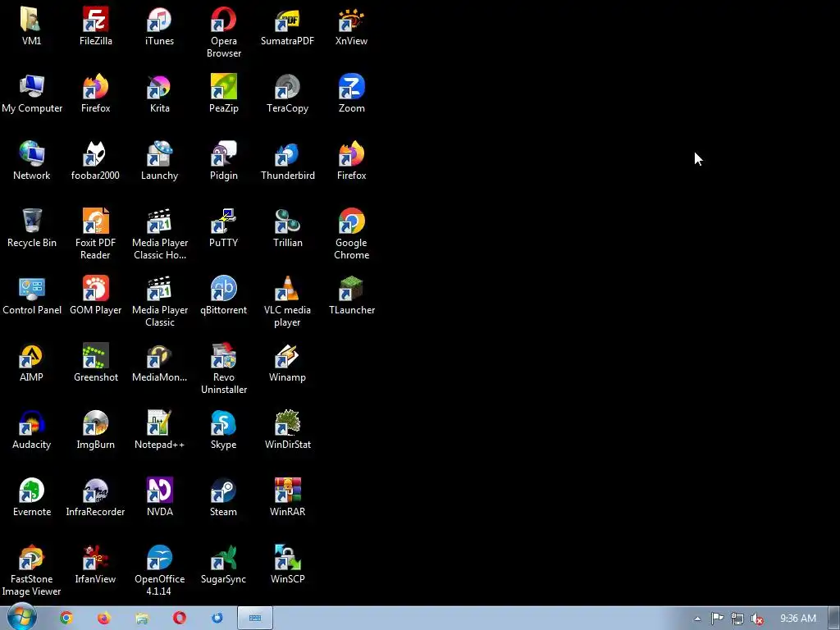Screen dimensions: 840x630
Task: Open Thunderbird from the taskbar
Action: (x=217, y=619)
